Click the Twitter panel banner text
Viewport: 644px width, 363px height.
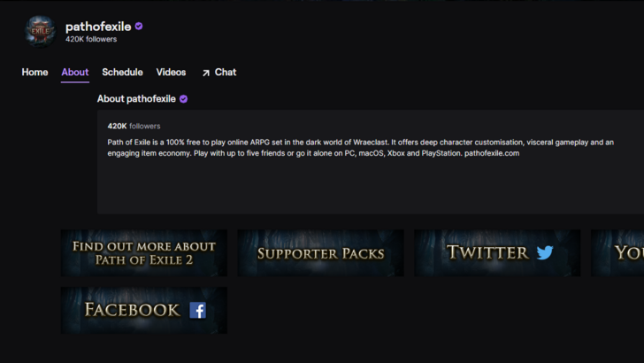click(487, 252)
